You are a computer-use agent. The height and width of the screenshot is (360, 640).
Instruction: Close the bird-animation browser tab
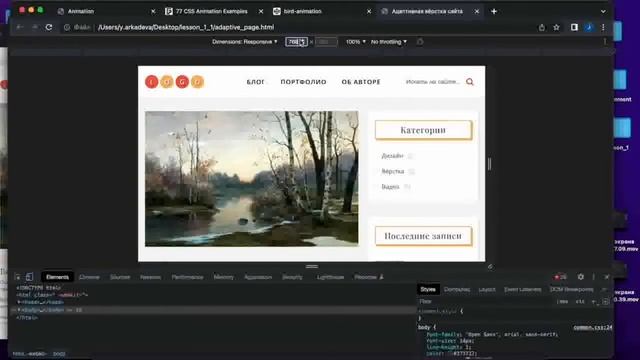coord(369,11)
